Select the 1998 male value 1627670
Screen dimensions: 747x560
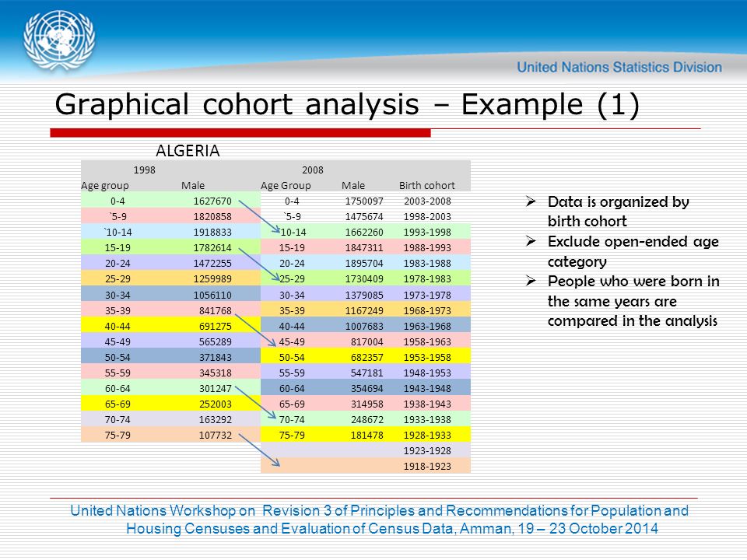click(212, 201)
